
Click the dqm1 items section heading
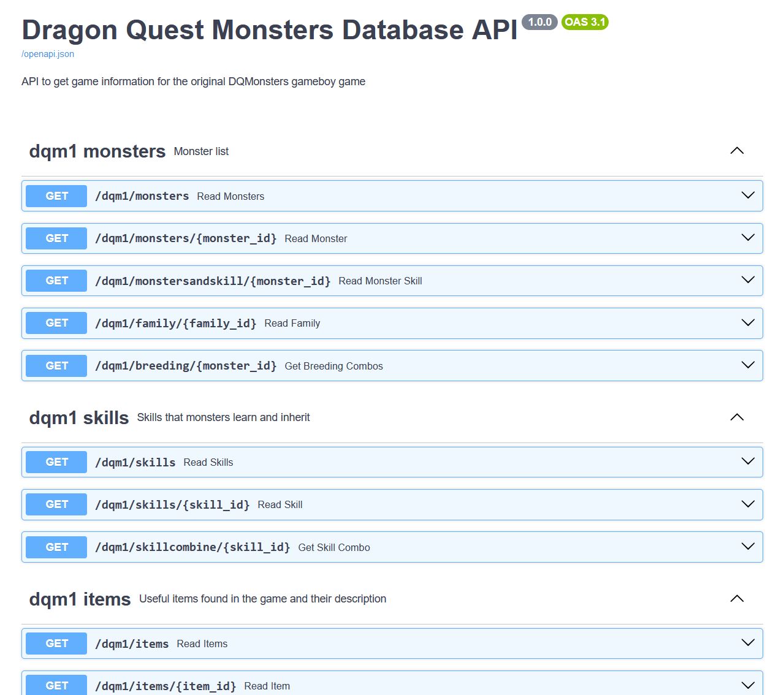80,599
